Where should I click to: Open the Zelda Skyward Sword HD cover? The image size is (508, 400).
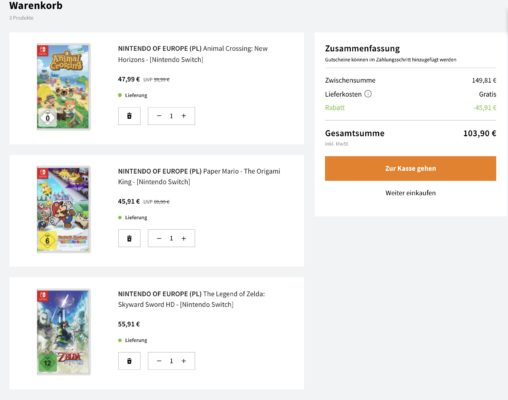point(63,332)
